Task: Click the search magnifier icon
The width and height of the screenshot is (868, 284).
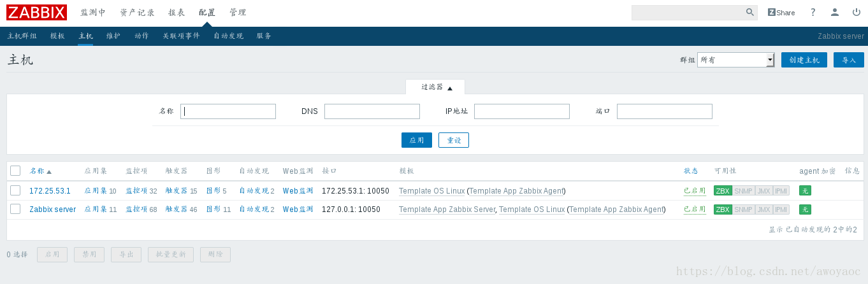Action: pos(750,12)
